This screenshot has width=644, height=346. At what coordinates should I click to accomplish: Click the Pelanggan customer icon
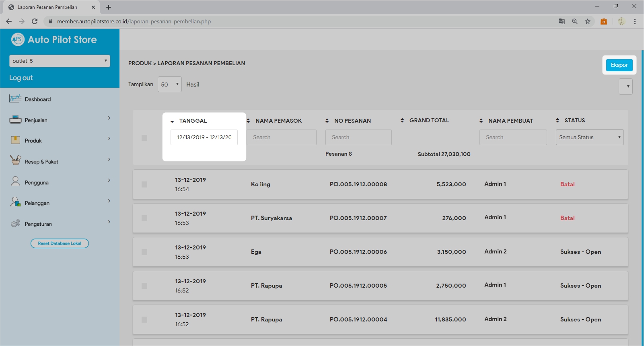click(15, 202)
